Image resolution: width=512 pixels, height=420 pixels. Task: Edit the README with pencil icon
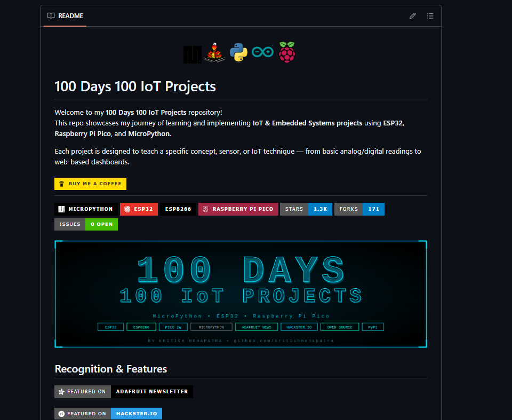tap(412, 15)
